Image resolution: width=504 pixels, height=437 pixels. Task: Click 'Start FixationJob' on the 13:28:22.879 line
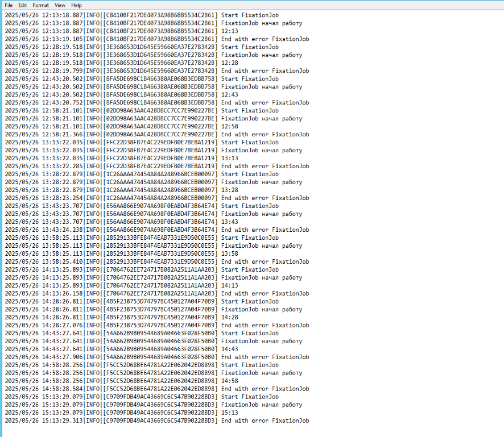pyautogui.click(x=250, y=174)
